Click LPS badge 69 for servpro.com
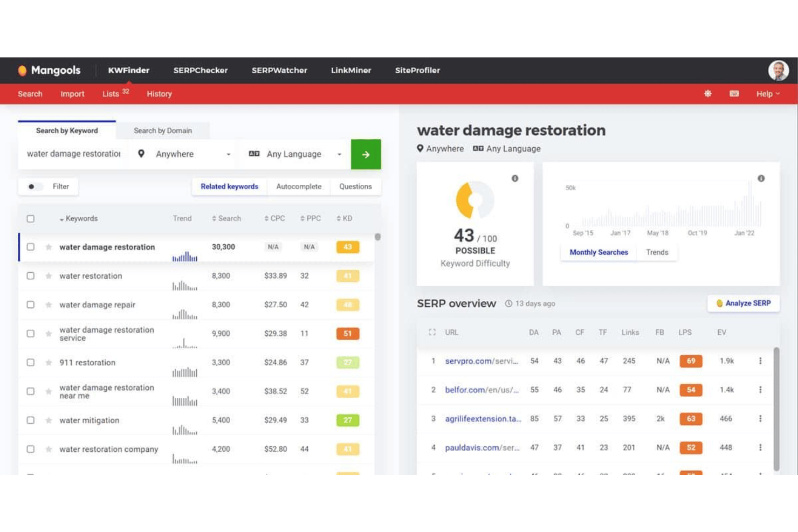Viewport: 798px width, 532px height. (691, 361)
